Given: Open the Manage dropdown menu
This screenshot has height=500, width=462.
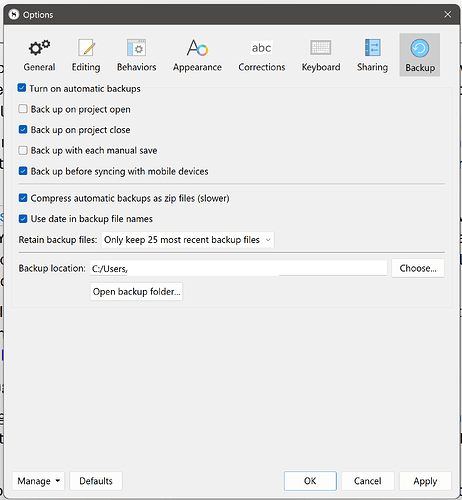Looking at the screenshot, I should click(38, 481).
